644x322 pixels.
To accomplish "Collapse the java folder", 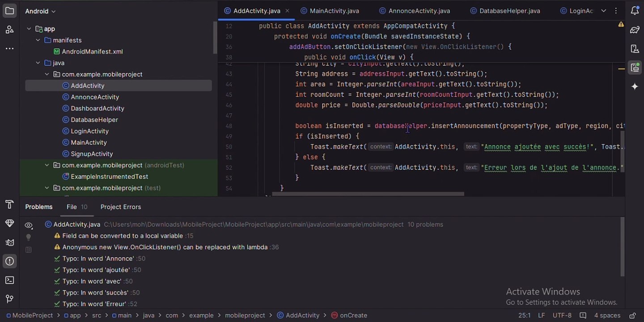I will click(38, 63).
